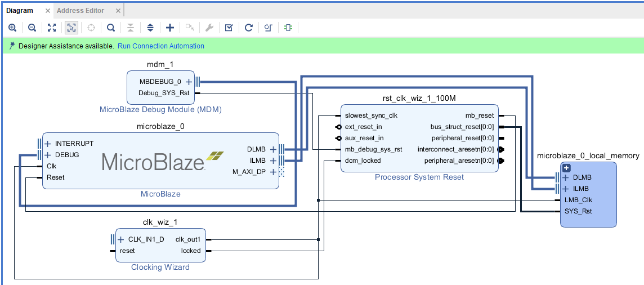Expand M_AXI_DP interface on microblaze_0
The image size is (644, 285).
coord(272,172)
